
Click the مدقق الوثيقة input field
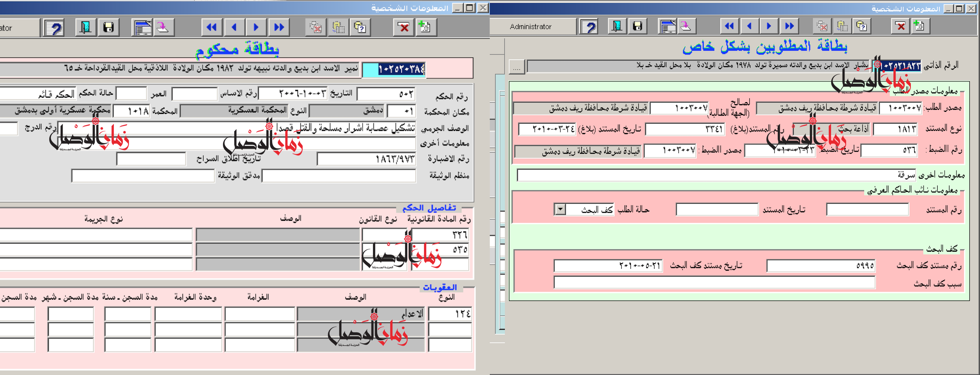pos(143,176)
